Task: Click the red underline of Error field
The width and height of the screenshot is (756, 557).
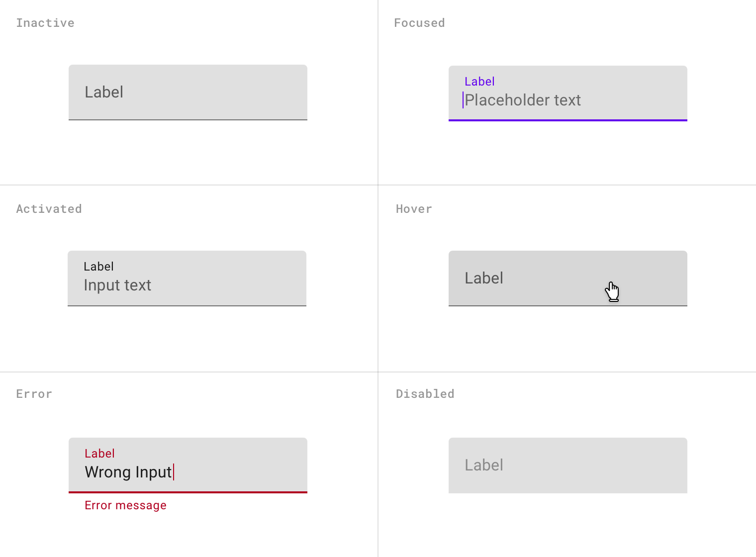Action: (x=188, y=492)
